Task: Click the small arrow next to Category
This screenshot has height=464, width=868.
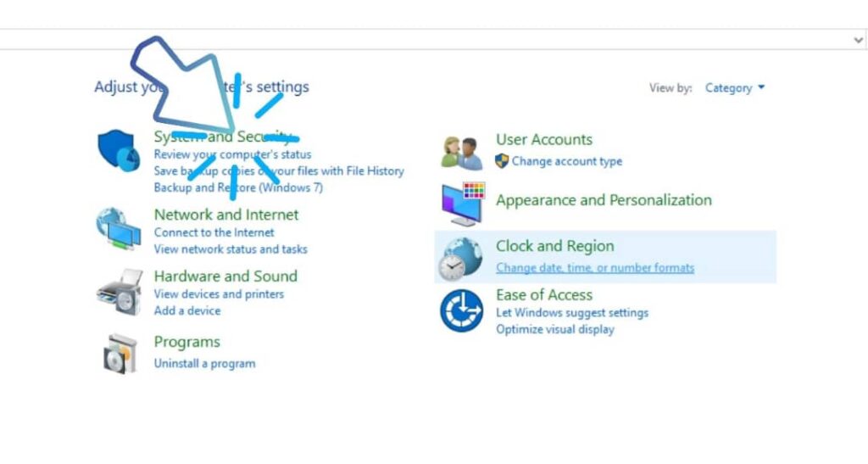Action: point(761,87)
